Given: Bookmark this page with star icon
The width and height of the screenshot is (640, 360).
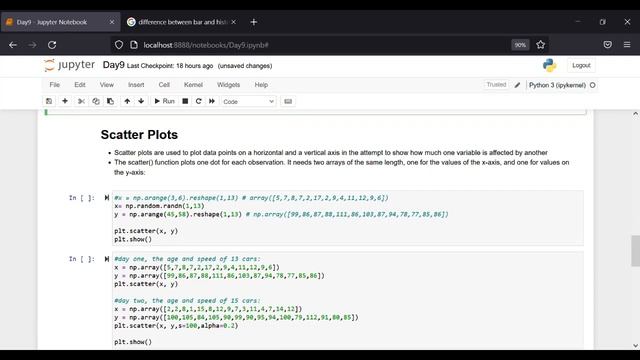Looking at the screenshot, I should coord(540,45).
